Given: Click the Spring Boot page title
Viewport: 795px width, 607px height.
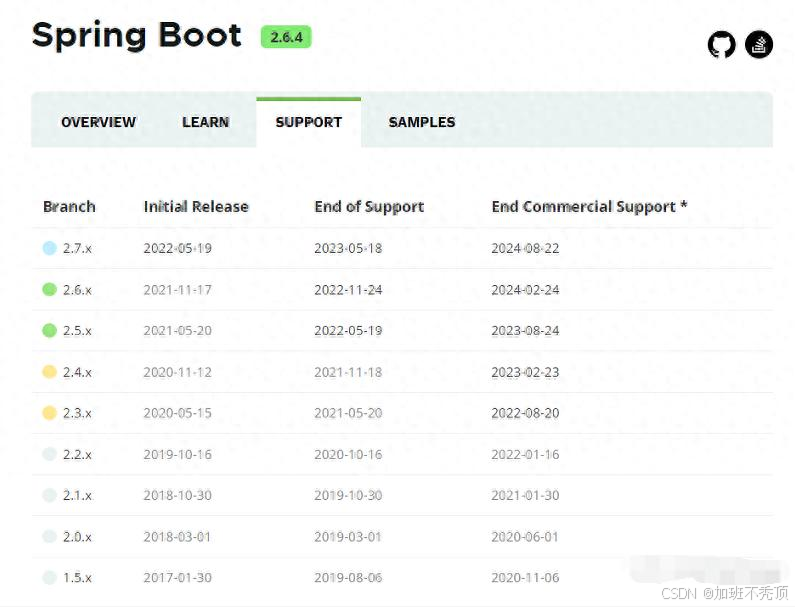Looking at the screenshot, I should (x=136, y=35).
